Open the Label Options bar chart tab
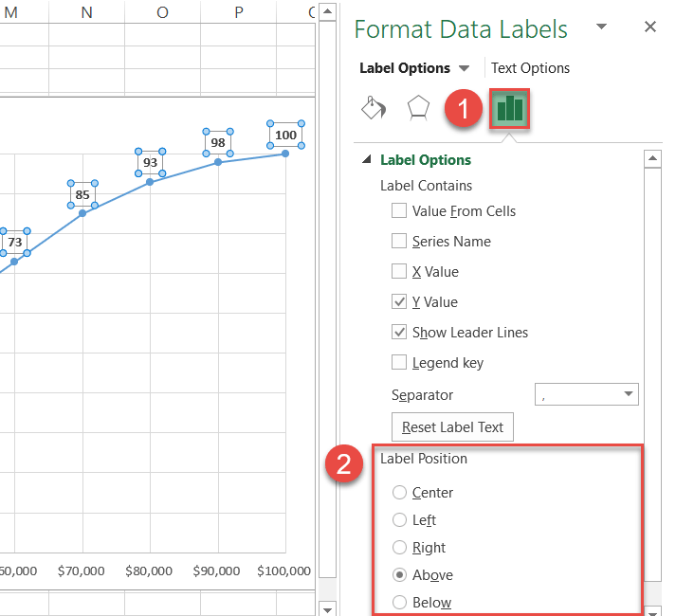 [x=509, y=109]
